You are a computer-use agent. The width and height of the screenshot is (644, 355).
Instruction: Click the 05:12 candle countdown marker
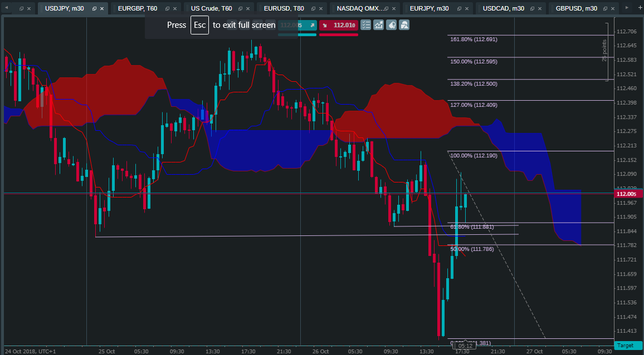pyautogui.click(x=465, y=346)
